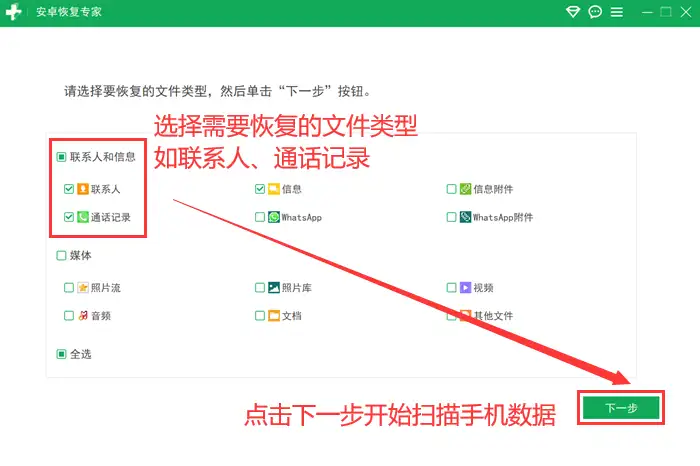Click the 其他文件 label text
Screen dimensions: 700x466
pyautogui.click(x=493, y=316)
